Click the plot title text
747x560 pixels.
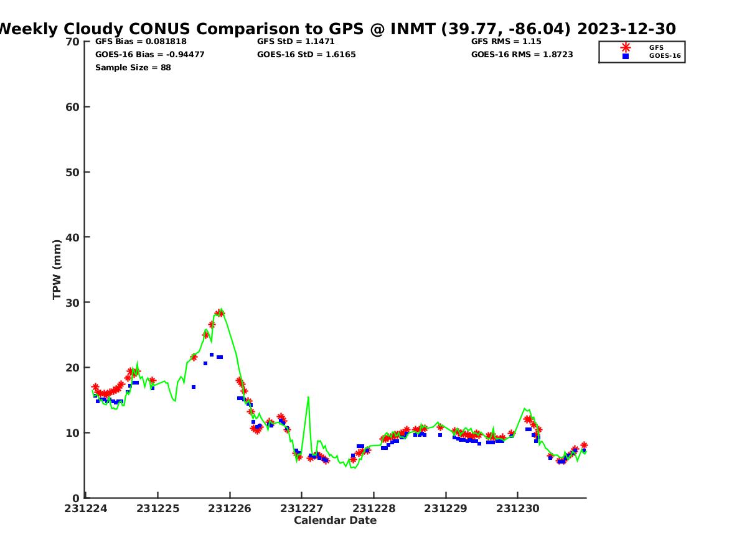click(337, 29)
